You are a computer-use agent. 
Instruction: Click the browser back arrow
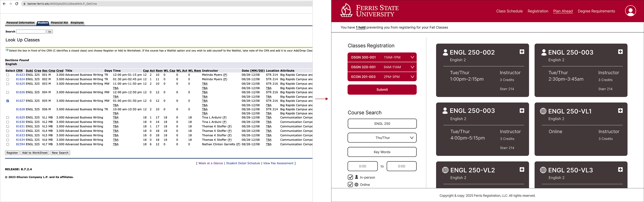[4, 4]
